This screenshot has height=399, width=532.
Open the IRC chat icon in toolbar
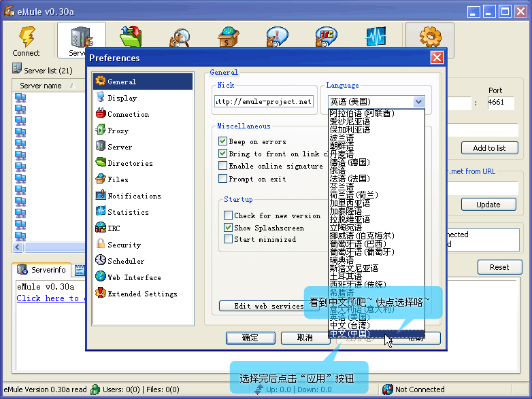[326, 36]
